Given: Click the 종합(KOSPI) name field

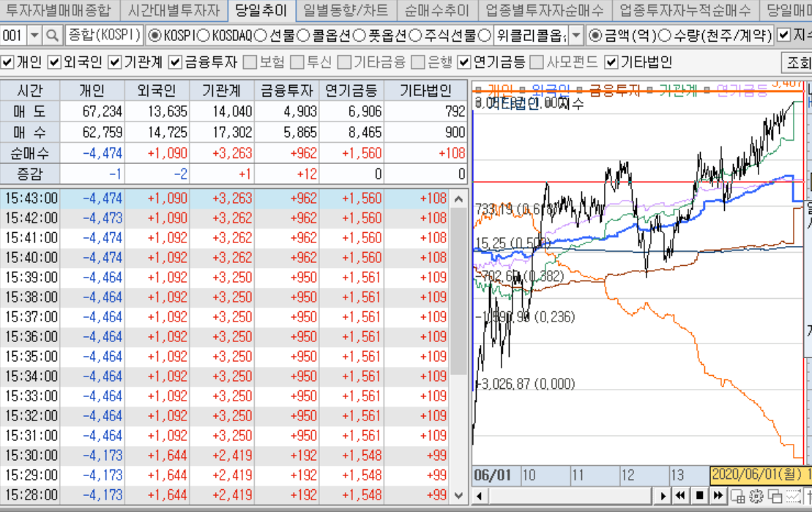Looking at the screenshot, I should (104, 35).
